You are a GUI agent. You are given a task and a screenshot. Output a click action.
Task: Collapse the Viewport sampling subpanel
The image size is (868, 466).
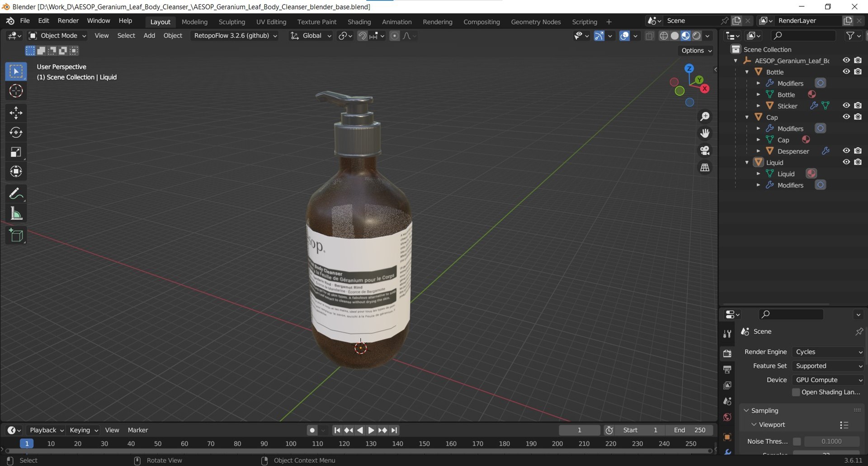click(x=754, y=424)
